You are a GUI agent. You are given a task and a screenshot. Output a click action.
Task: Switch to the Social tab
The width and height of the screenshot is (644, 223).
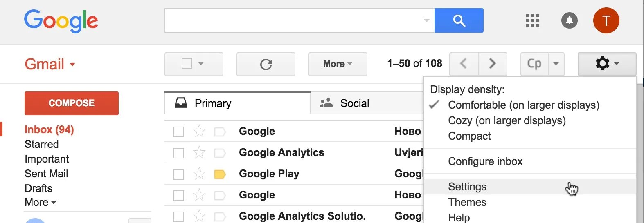pyautogui.click(x=354, y=103)
